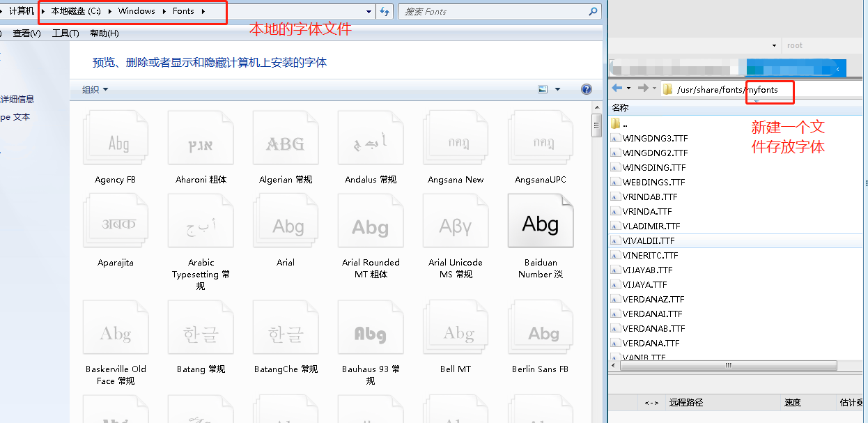Sort remote files by the 名称 column header
This screenshot has width=868, height=423.
[x=620, y=108]
